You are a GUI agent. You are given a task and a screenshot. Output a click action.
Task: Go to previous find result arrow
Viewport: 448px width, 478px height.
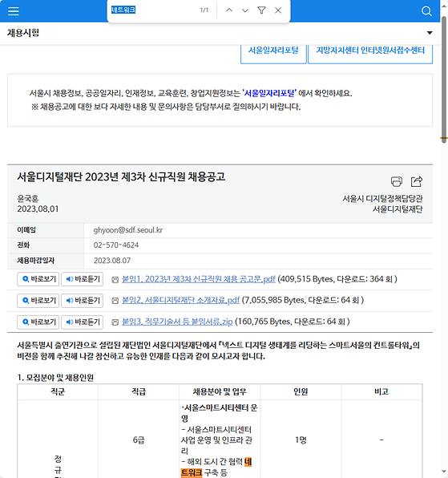point(229,10)
